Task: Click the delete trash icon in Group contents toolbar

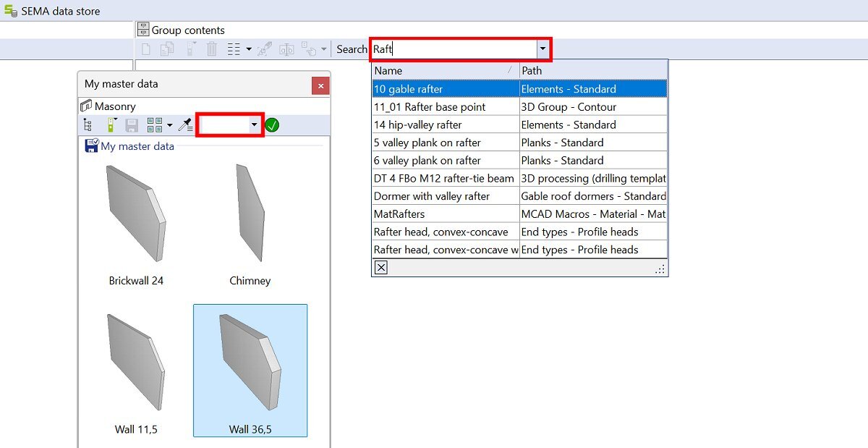Action: [212, 49]
